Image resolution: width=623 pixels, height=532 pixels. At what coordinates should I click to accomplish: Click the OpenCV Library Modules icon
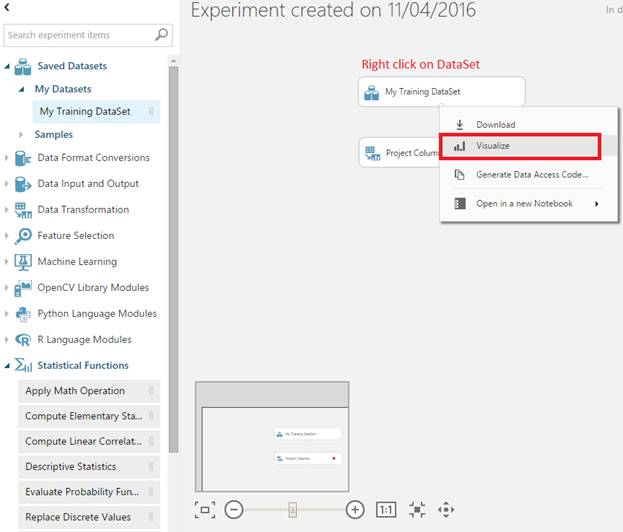[x=23, y=288]
